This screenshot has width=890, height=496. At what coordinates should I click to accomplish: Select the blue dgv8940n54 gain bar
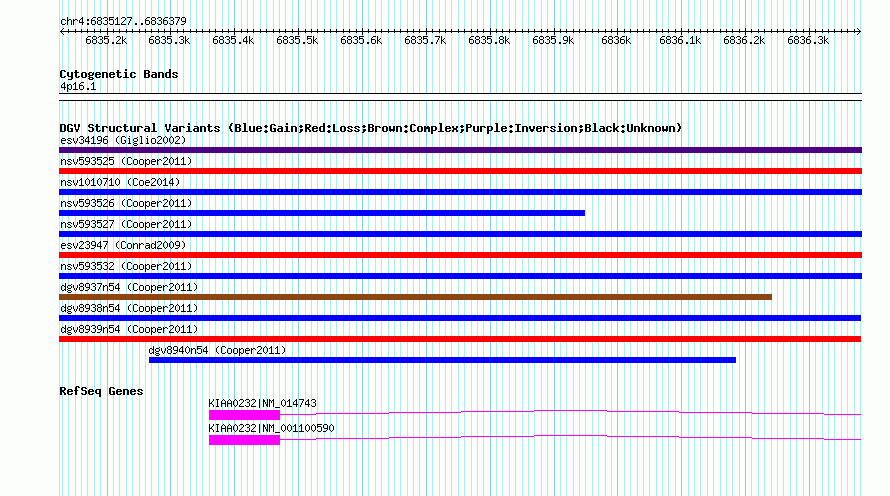click(x=442, y=360)
